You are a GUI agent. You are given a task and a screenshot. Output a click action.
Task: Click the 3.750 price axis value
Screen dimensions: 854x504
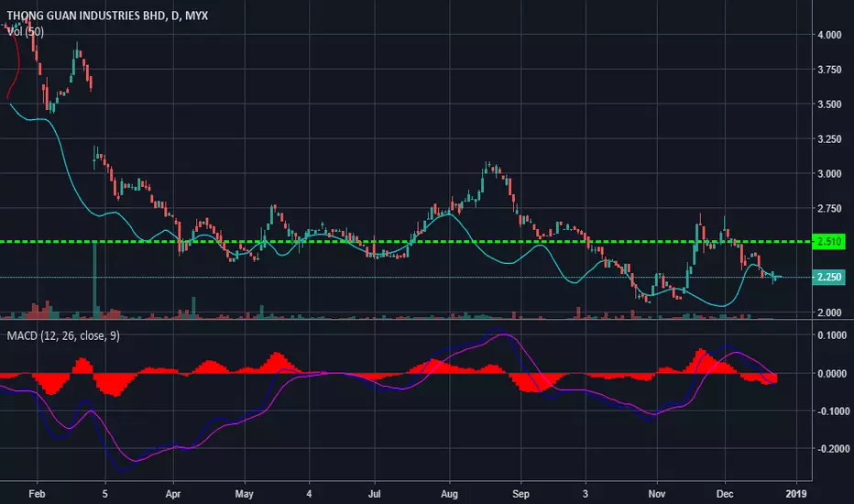(x=829, y=70)
